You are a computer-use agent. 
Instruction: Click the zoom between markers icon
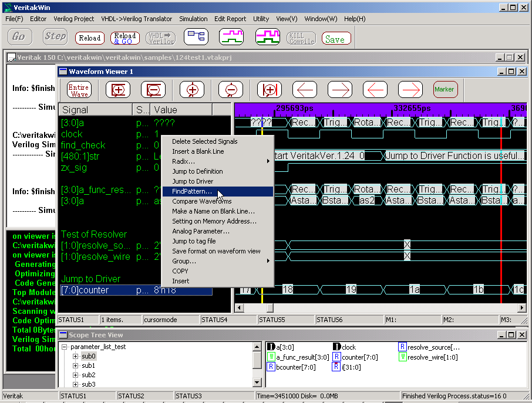[x=270, y=90]
